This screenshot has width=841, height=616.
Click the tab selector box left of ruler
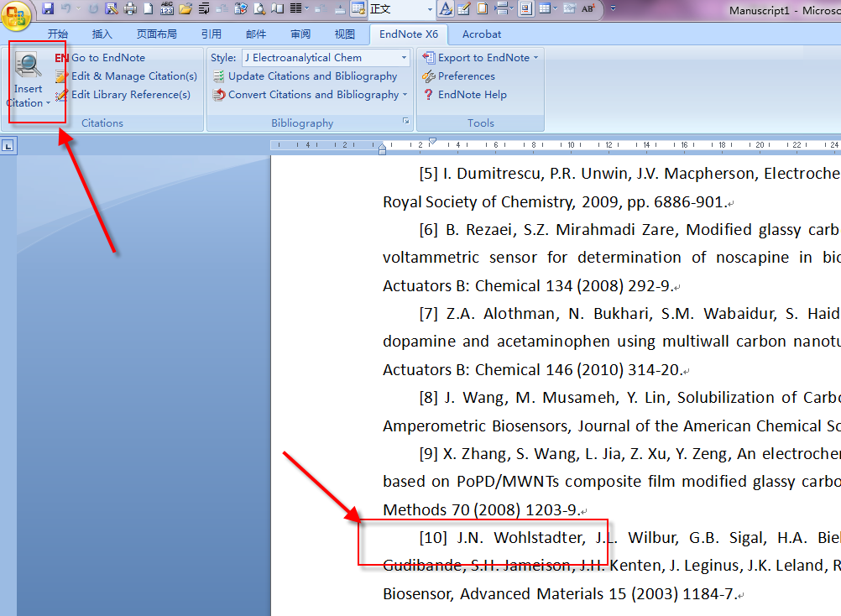click(x=8, y=146)
